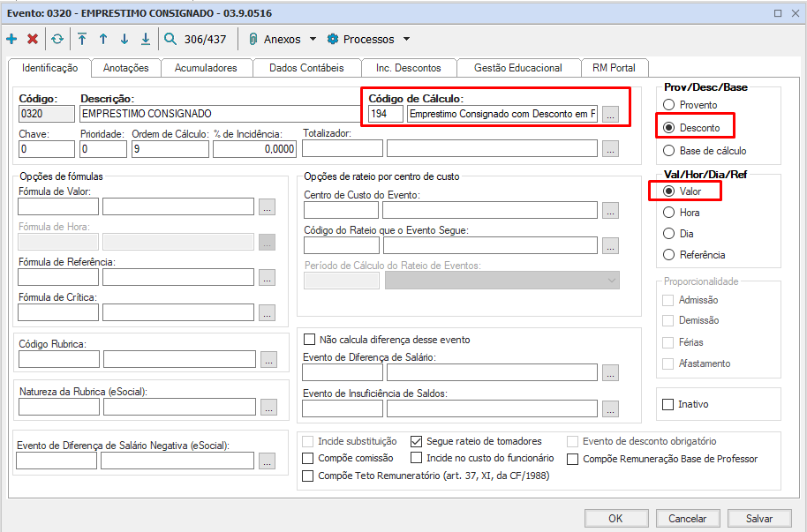Go to previous record up arrow
The image size is (807, 532).
click(x=103, y=39)
